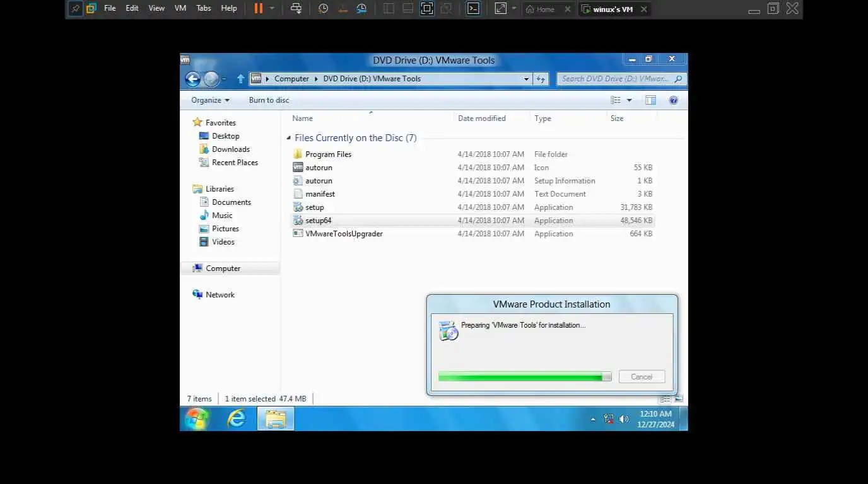Take a snapshot of the VM
The width and height of the screenshot is (868, 484).
[323, 9]
